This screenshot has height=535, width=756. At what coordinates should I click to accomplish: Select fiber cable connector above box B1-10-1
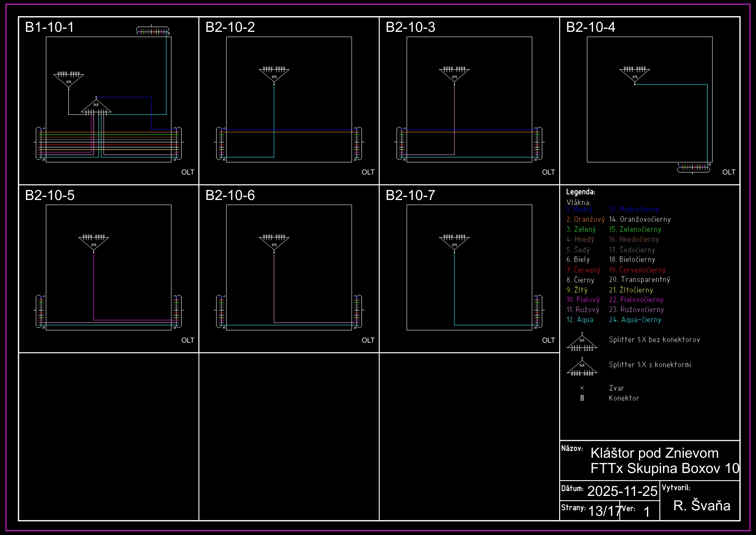(153, 31)
